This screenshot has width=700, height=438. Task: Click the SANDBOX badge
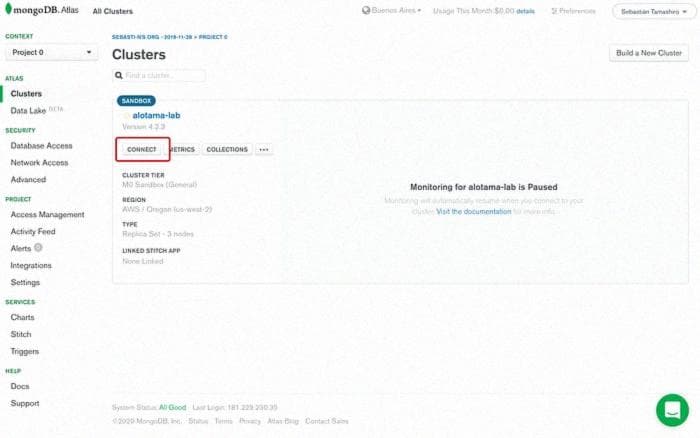pos(136,101)
